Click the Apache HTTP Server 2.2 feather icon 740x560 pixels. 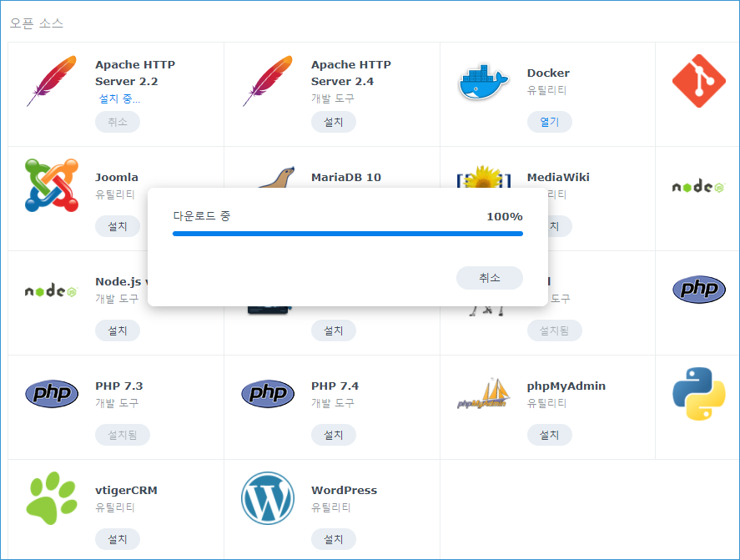pyautogui.click(x=52, y=81)
